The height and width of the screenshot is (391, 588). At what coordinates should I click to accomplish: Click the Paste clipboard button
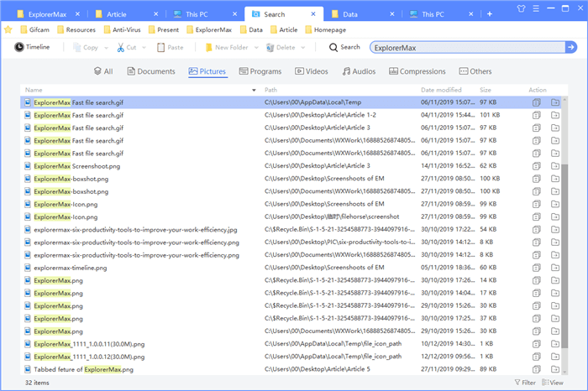point(171,48)
